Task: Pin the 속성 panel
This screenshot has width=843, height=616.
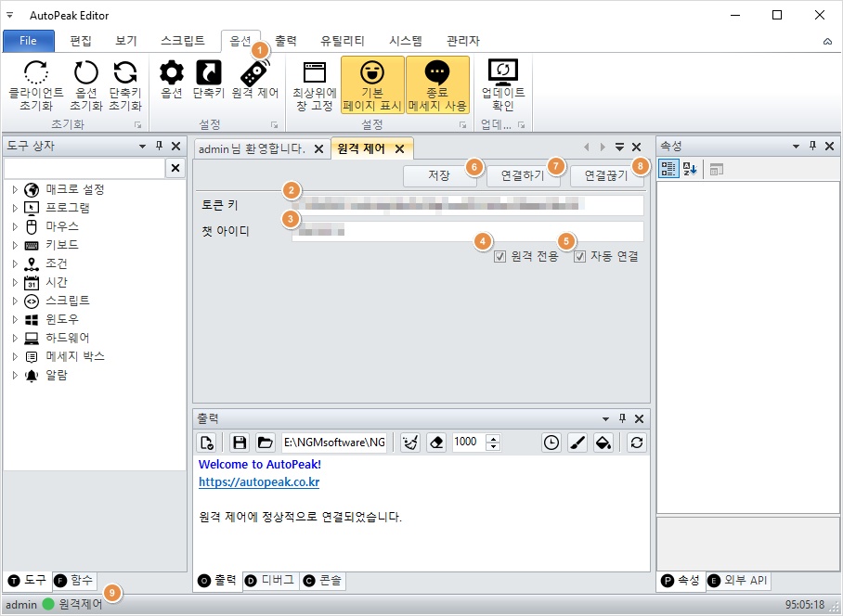Action: tap(813, 146)
